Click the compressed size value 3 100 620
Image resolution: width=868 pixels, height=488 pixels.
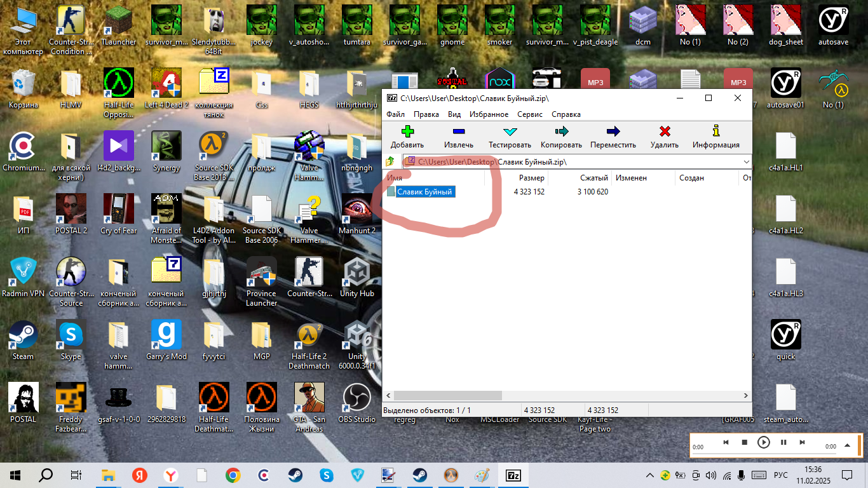593,191
